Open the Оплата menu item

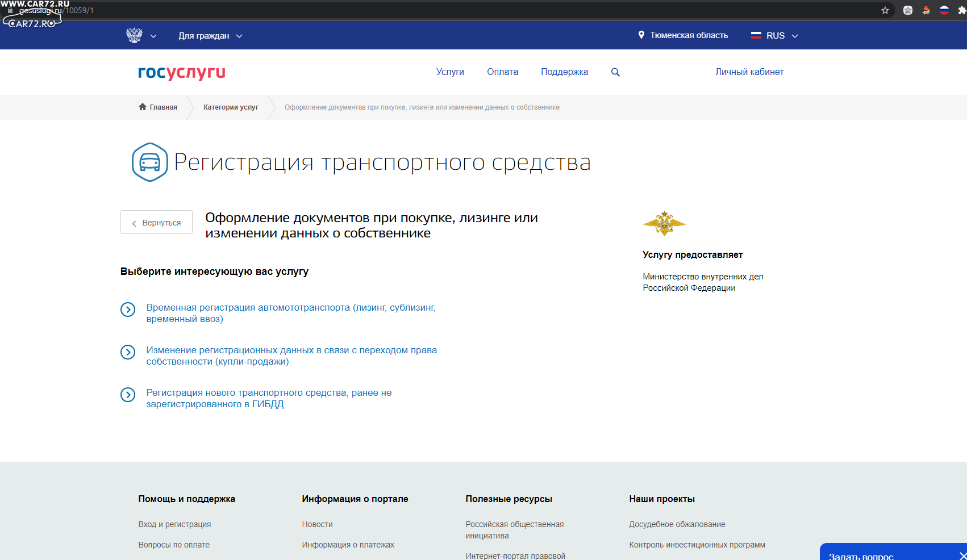click(x=502, y=72)
